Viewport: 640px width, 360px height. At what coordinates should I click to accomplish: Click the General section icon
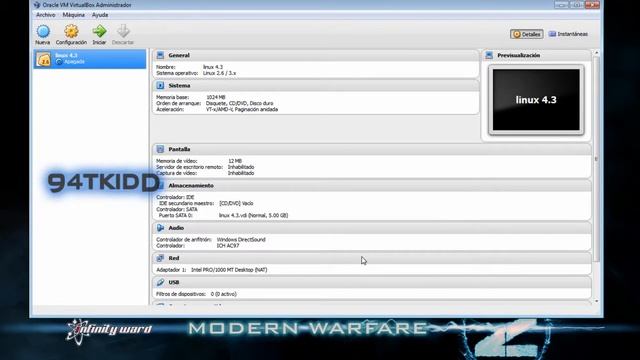pos(160,55)
